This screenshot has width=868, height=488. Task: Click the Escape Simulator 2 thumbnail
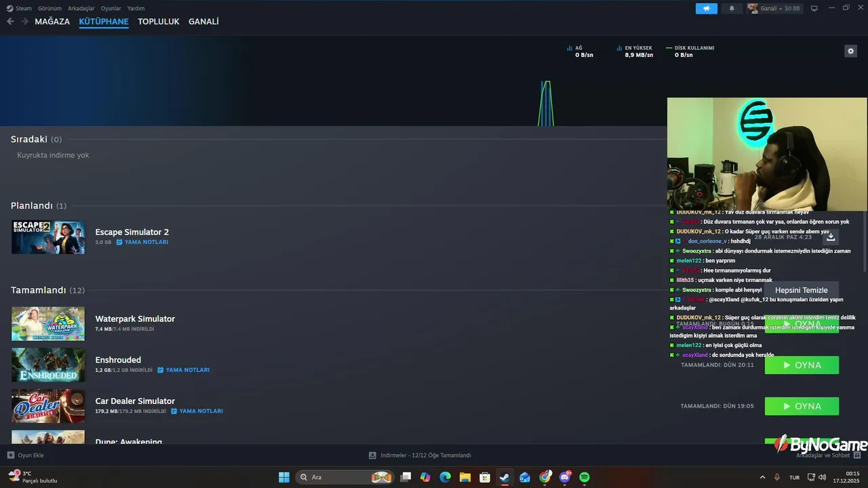point(48,237)
